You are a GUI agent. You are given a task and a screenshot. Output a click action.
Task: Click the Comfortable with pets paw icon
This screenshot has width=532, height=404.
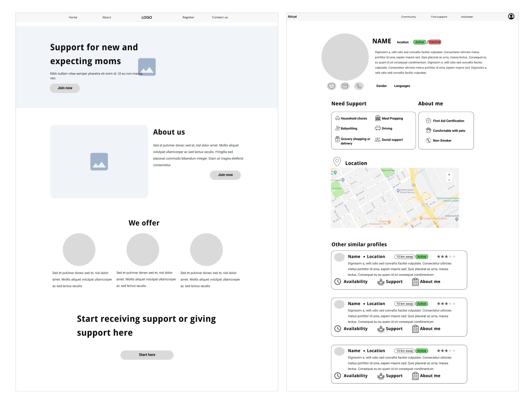pyautogui.click(x=428, y=130)
